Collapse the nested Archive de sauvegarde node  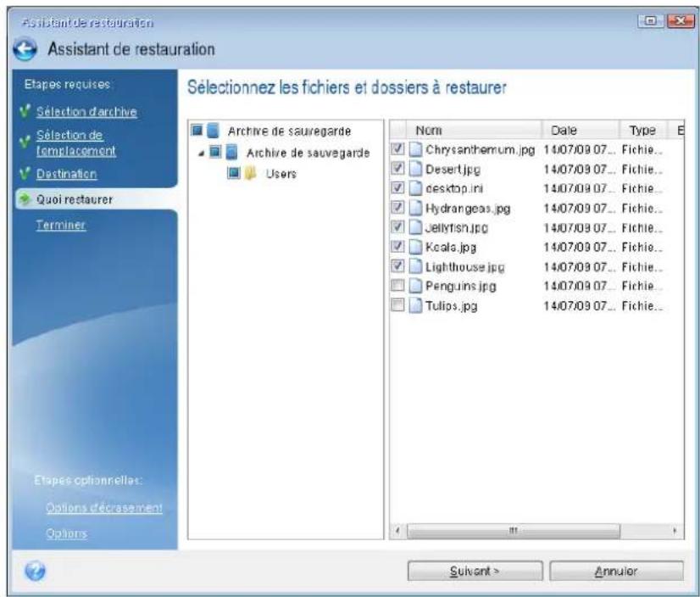(x=202, y=153)
